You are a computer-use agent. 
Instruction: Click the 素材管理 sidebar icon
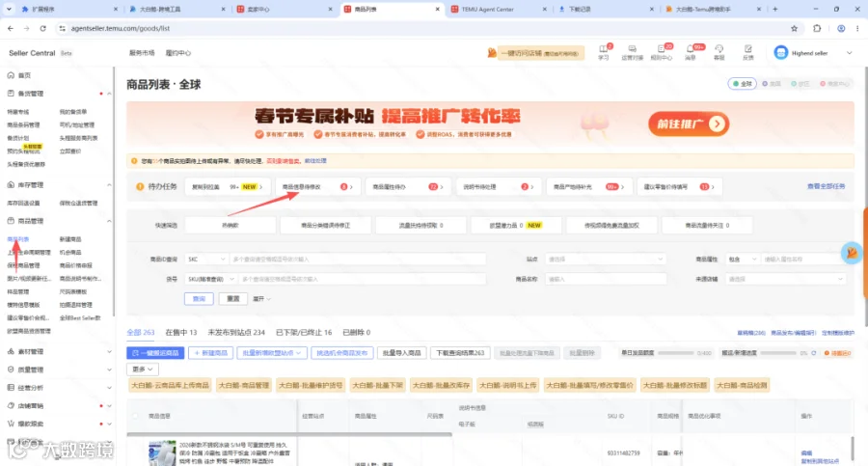[11, 352]
